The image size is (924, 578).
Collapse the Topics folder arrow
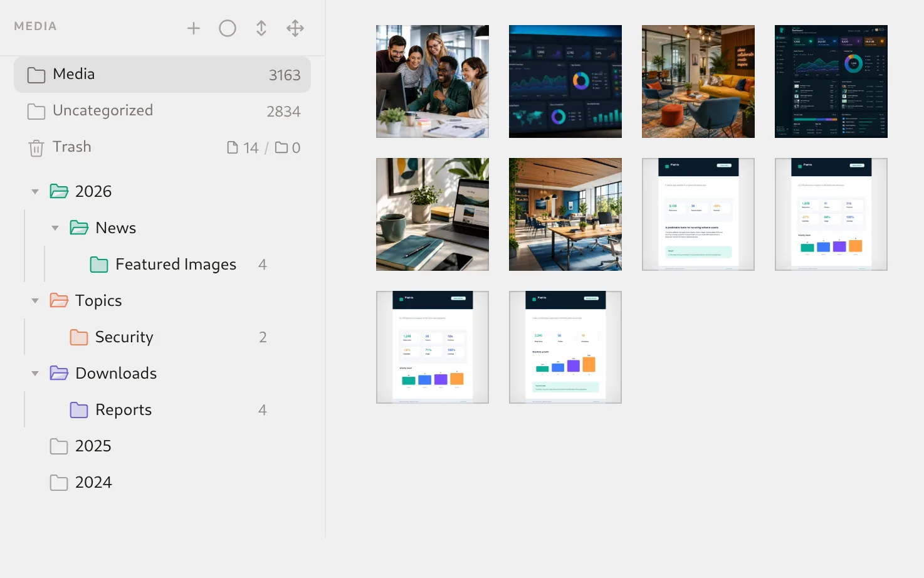(x=35, y=300)
